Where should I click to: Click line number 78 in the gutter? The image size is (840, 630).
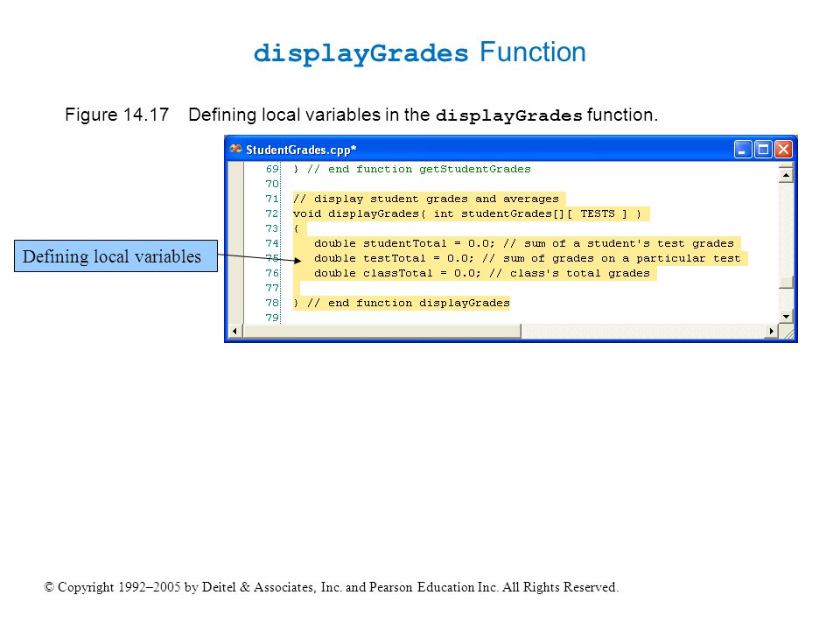point(272,304)
